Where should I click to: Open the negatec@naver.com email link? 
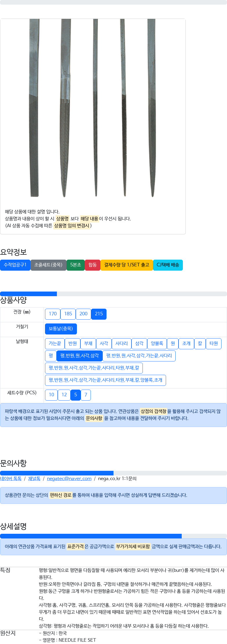pyautogui.click(x=69, y=479)
